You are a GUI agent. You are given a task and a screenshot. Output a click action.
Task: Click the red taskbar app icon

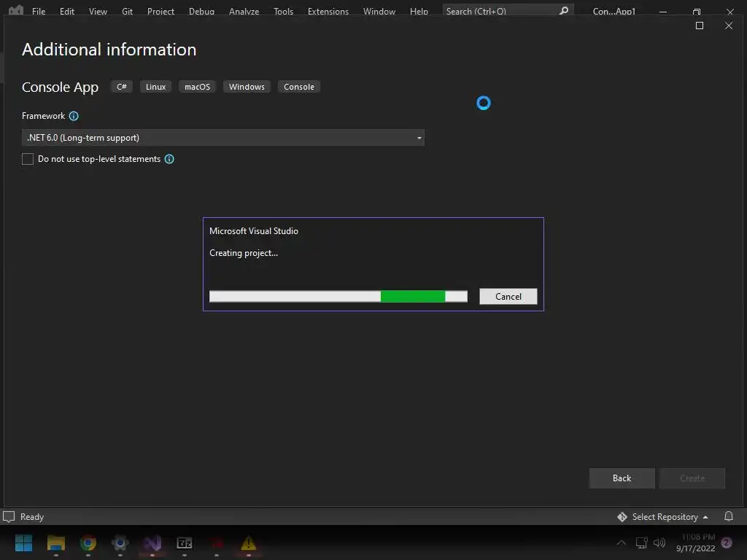point(217,542)
